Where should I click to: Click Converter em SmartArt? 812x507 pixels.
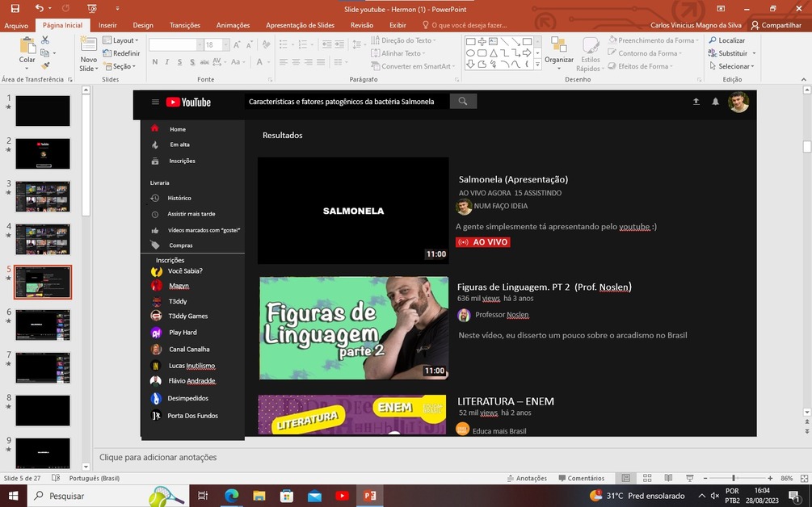pyautogui.click(x=413, y=66)
